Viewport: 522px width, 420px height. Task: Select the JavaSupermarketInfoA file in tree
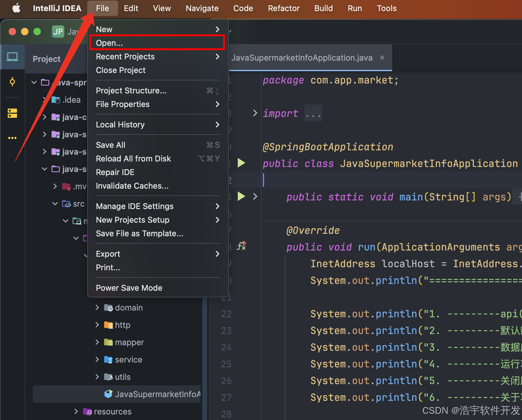click(117, 394)
